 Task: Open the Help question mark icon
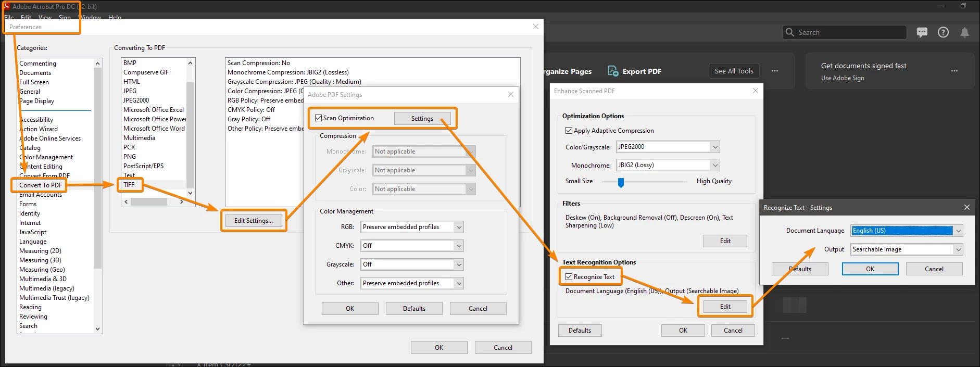(943, 32)
